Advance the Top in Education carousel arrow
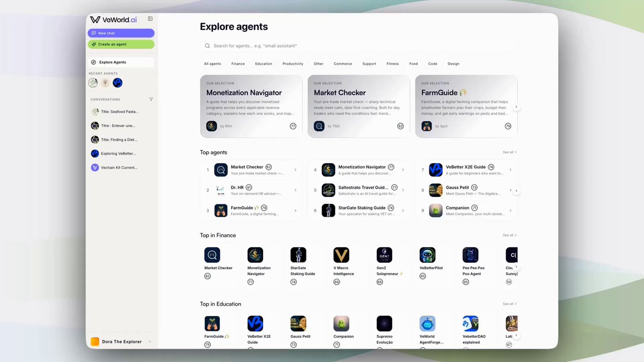 516,335
